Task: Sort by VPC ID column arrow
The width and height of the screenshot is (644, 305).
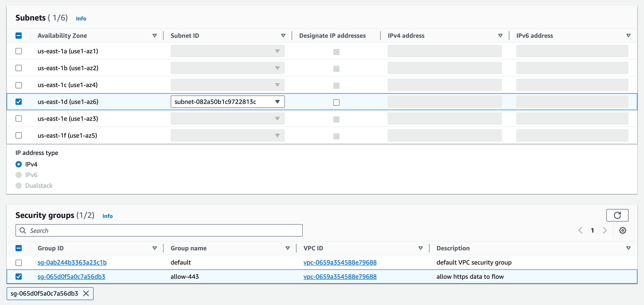Action: tap(421, 248)
